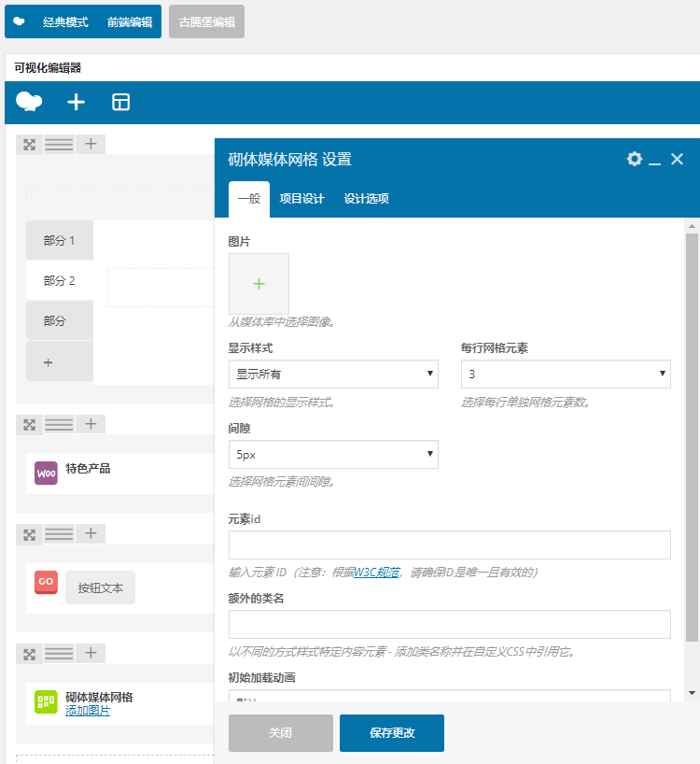Click the 经典模式 button
Image resolution: width=700 pixels, height=764 pixels.
pos(65,21)
